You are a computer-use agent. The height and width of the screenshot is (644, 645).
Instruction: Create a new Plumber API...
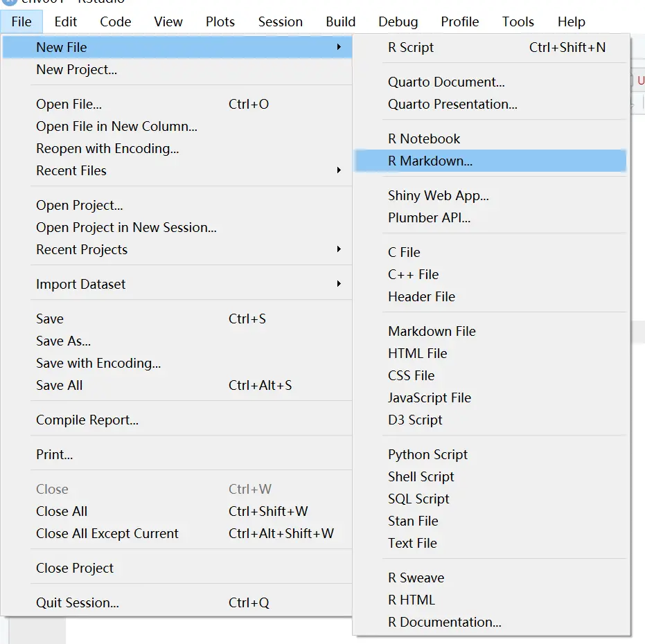tap(491, 217)
